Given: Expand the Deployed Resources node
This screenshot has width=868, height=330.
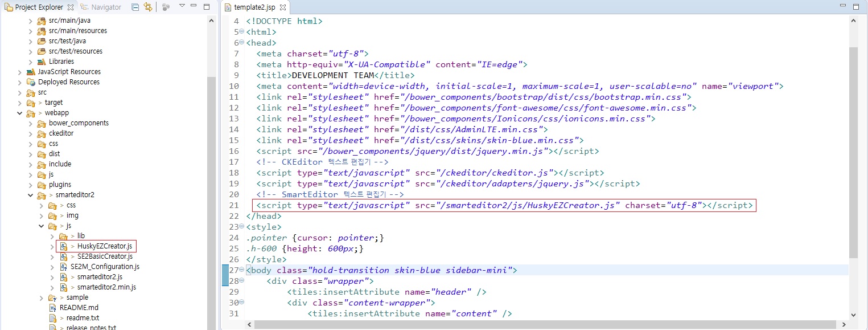Looking at the screenshot, I should [x=20, y=82].
